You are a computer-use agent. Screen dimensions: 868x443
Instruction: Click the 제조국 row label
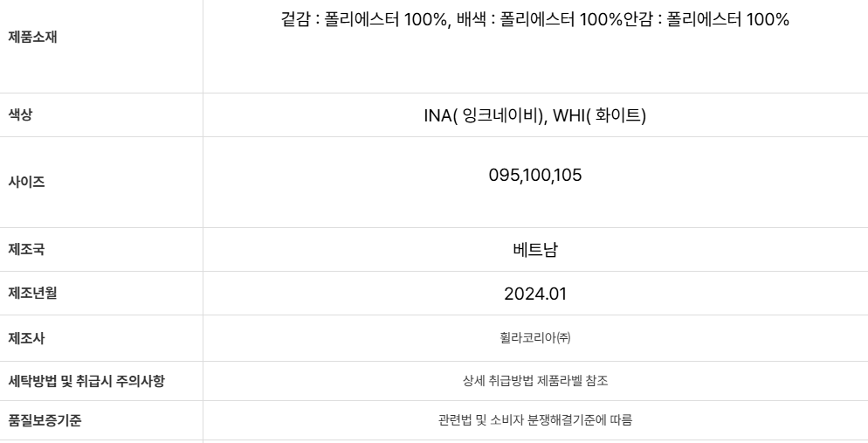click(26, 249)
